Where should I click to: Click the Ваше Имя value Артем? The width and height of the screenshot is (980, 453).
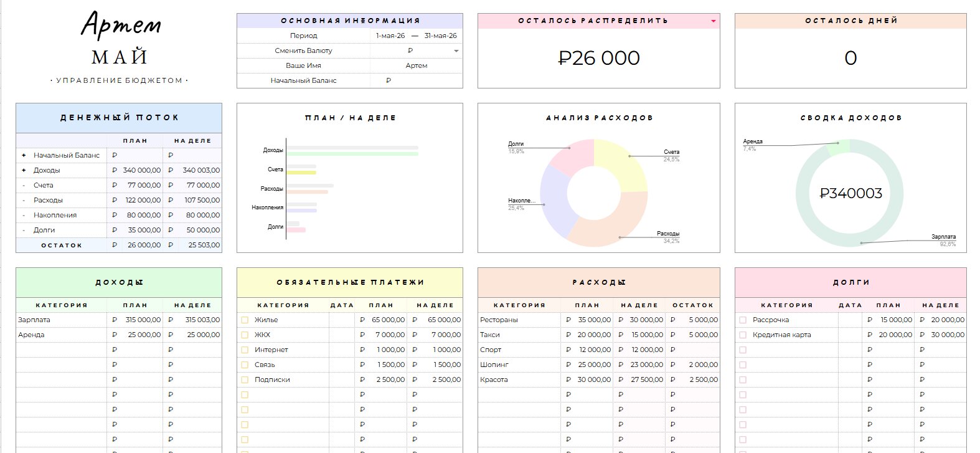click(x=417, y=65)
